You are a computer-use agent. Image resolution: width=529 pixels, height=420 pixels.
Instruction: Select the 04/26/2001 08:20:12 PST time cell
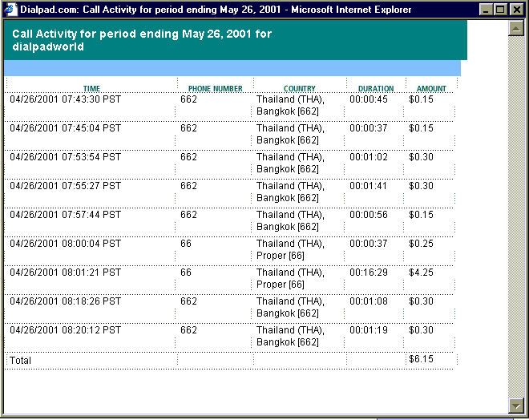tap(65, 330)
